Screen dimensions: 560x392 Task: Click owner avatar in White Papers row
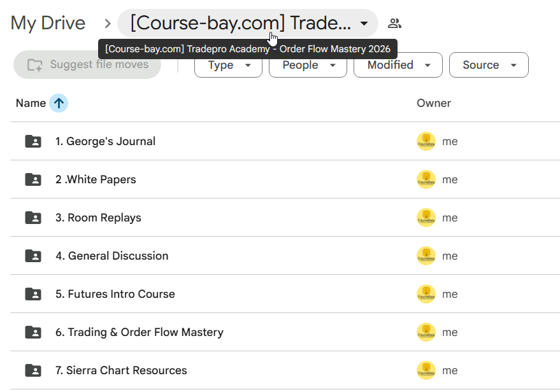click(x=426, y=179)
